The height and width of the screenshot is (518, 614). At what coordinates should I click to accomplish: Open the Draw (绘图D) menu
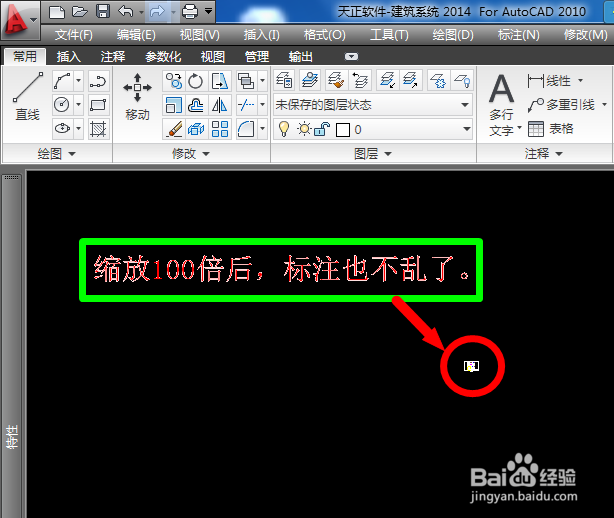pyautogui.click(x=453, y=35)
